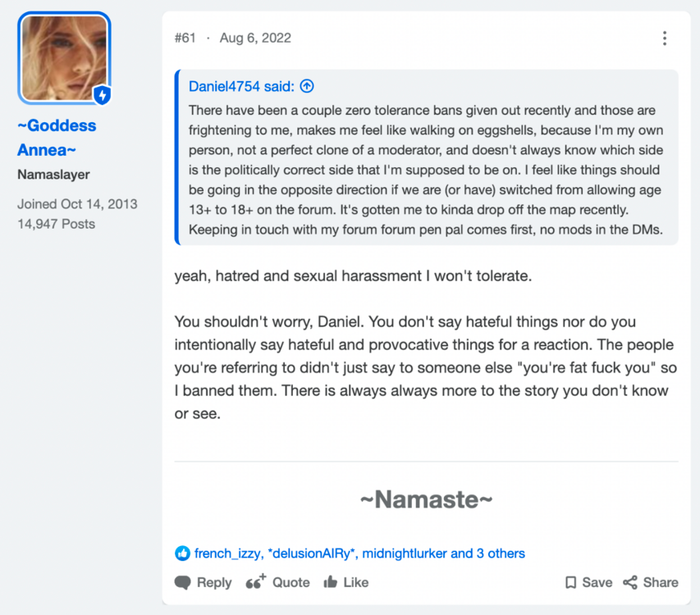Click the moderator shield badge on avatar
Image resolution: width=700 pixels, height=615 pixels.
(103, 94)
